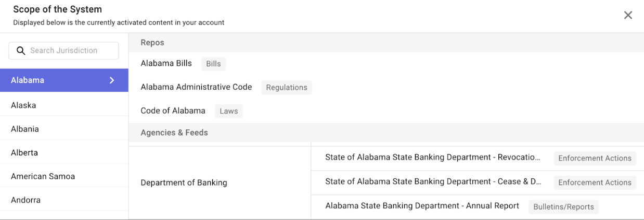Open Alabama State Banking Annual Report feed
The height and width of the screenshot is (220, 644).
click(422, 205)
